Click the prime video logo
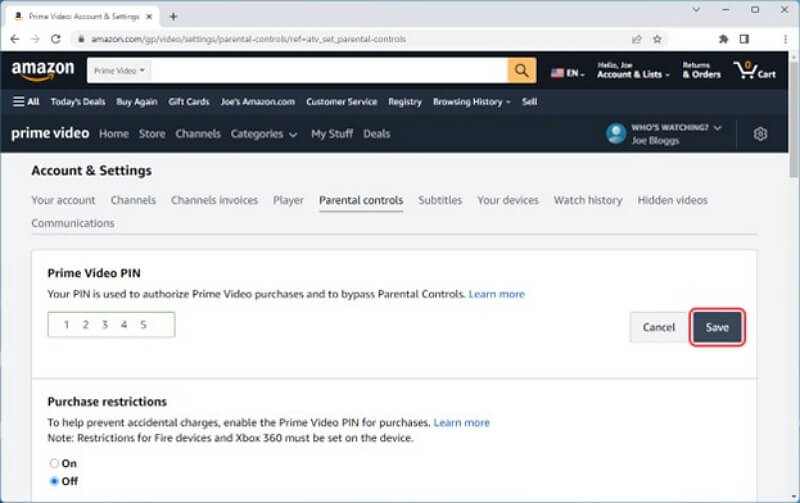This screenshot has height=503, width=800. 50,133
